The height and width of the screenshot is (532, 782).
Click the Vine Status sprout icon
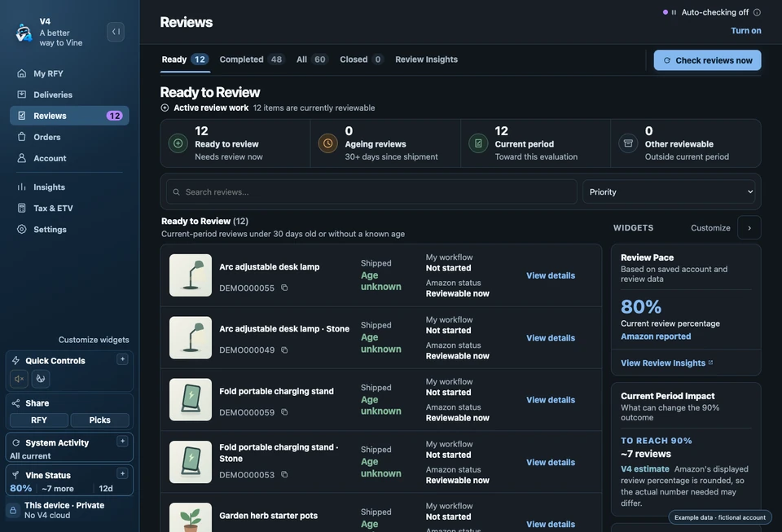pyautogui.click(x=16, y=475)
